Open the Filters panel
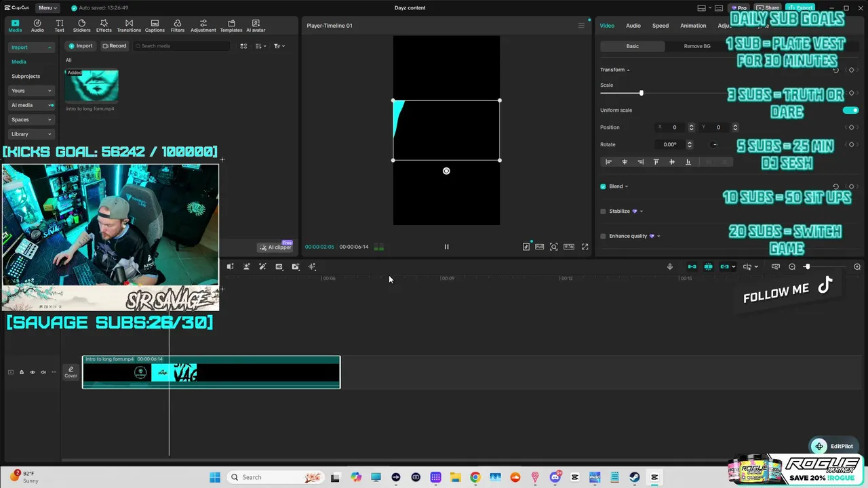Screen dimensions: 868x488 tap(178, 26)
